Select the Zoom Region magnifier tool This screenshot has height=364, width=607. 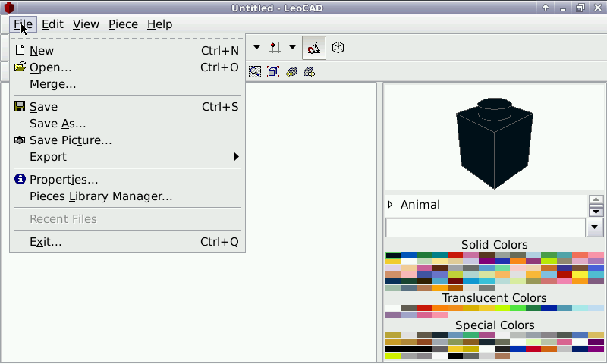click(x=255, y=72)
